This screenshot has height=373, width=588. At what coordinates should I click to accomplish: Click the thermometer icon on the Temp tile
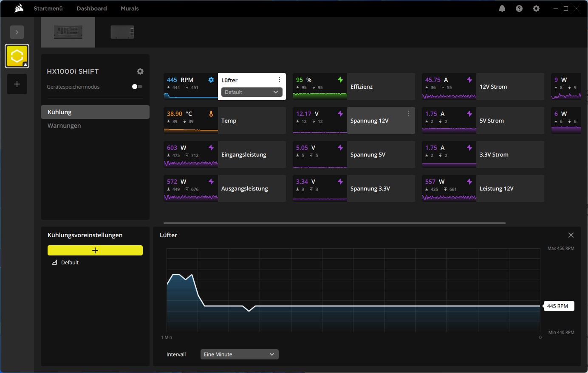pyautogui.click(x=211, y=113)
